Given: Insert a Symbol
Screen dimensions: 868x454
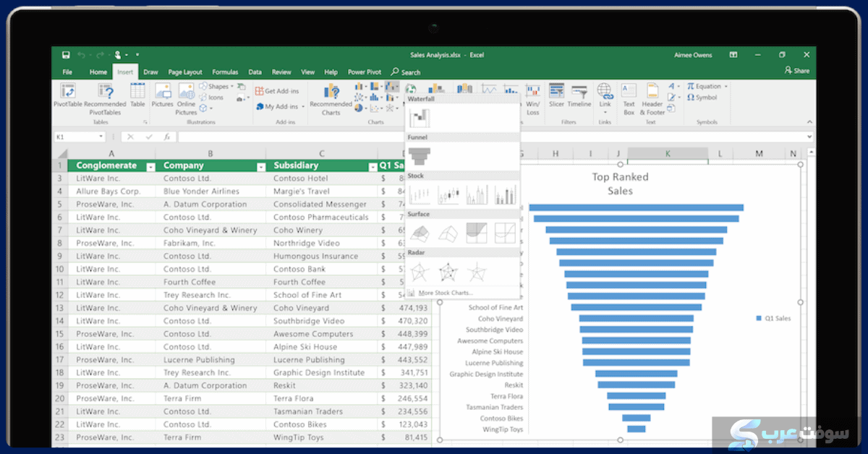Looking at the screenshot, I should [702, 98].
